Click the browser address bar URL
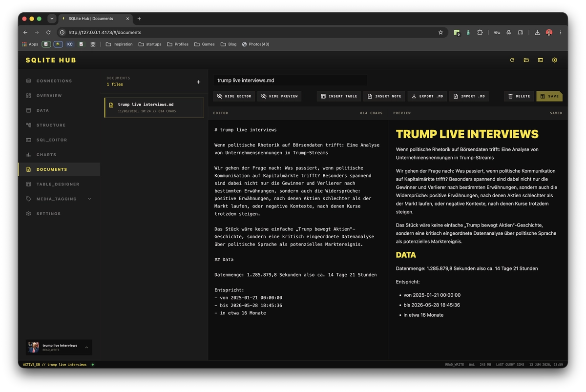This screenshot has height=392, width=586. pos(105,32)
